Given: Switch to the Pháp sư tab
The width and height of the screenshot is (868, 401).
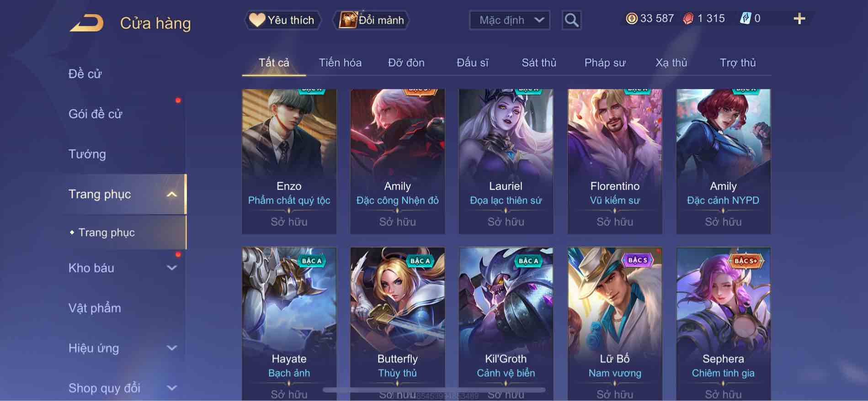Looking at the screenshot, I should click(x=605, y=63).
